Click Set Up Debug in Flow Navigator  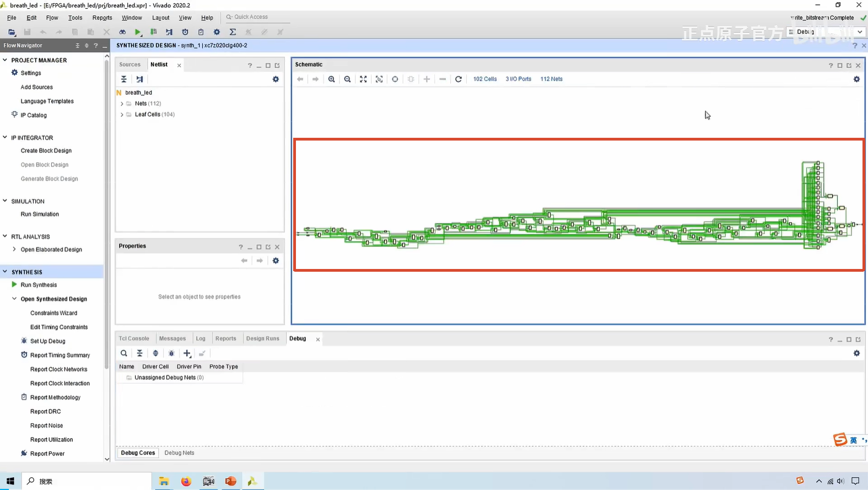(x=47, y=341)
